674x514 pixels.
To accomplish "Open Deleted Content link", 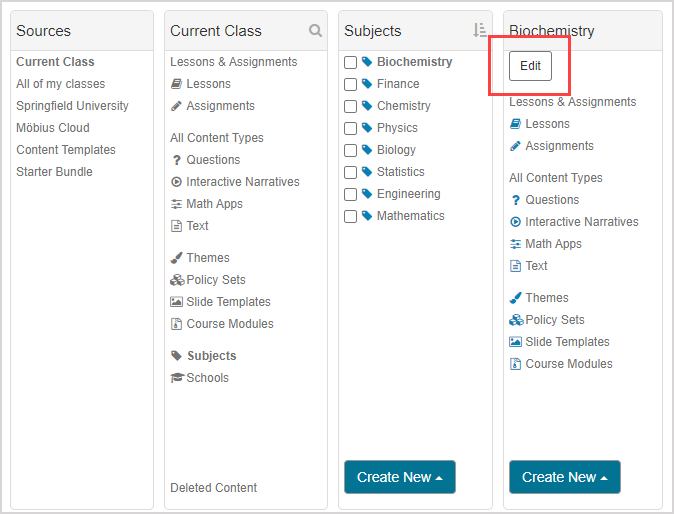I will (x=214, y=488).
